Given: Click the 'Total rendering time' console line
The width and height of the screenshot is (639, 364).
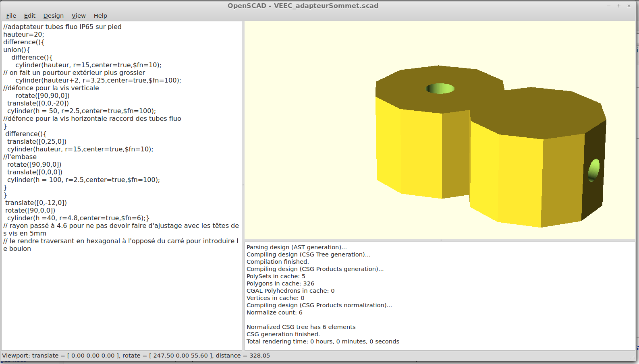Looking at the screenshot, I should (x=323, y=341).
